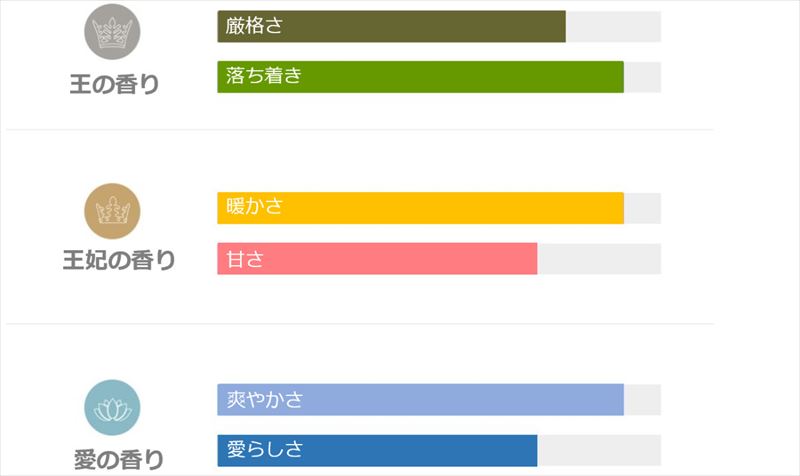The width and height of the screenshot is (800, 476).
Task: Select the 愛の香り heading text
Action: tap(119, 460)
